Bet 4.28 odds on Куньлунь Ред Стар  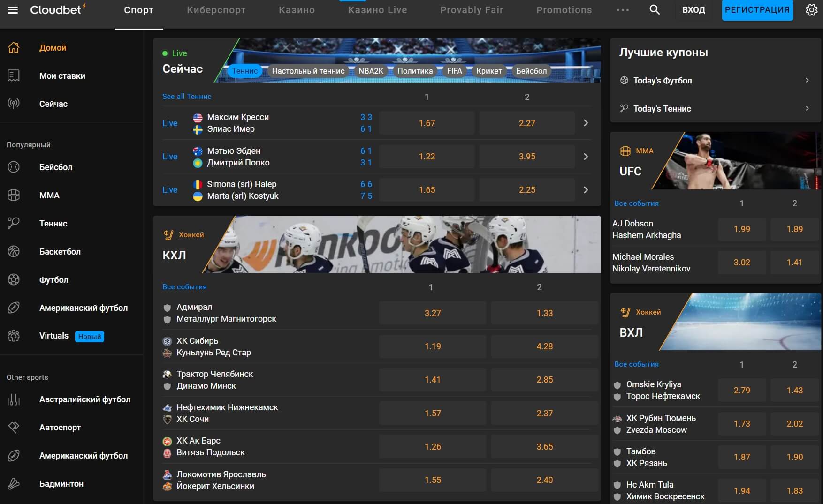click(x=545, y=346)
